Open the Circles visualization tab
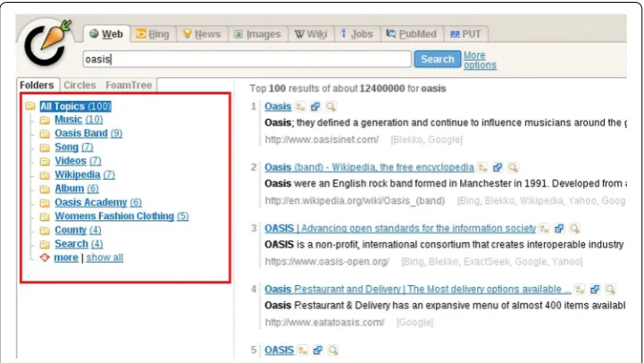644x363 pixels. [79, 85]
